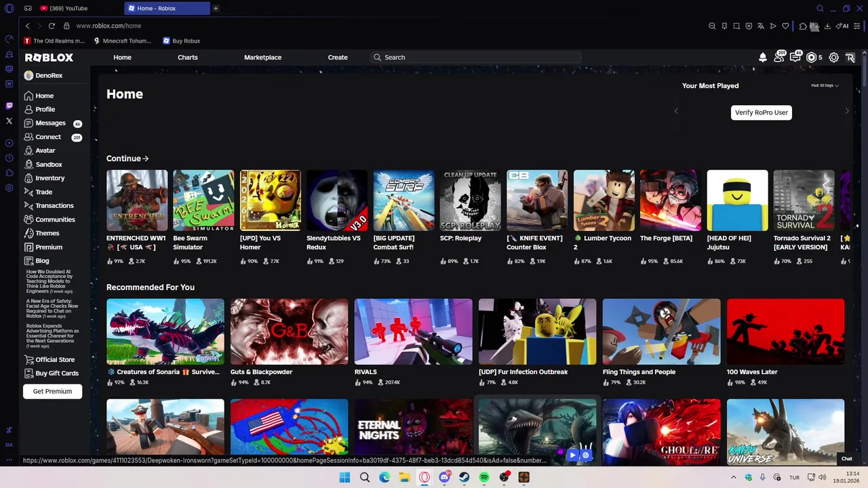The image size is (868, 488).
Task: Click the Windows Start button
Action: click(344, 477)
